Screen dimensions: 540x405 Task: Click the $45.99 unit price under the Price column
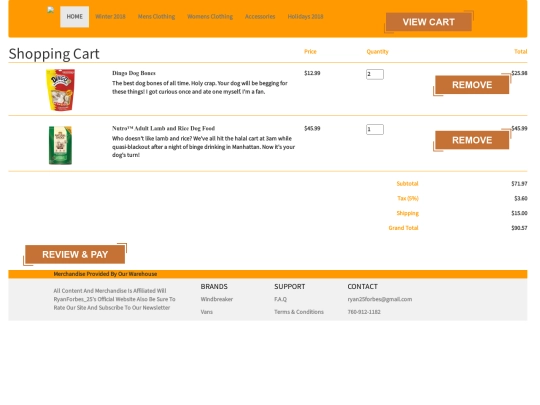tap(312, 128)
